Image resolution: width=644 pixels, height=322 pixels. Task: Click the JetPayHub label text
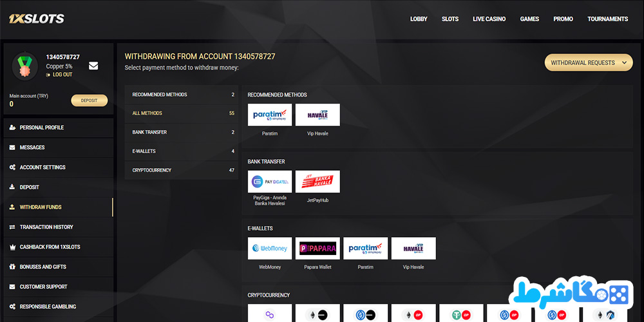[317, 200]
